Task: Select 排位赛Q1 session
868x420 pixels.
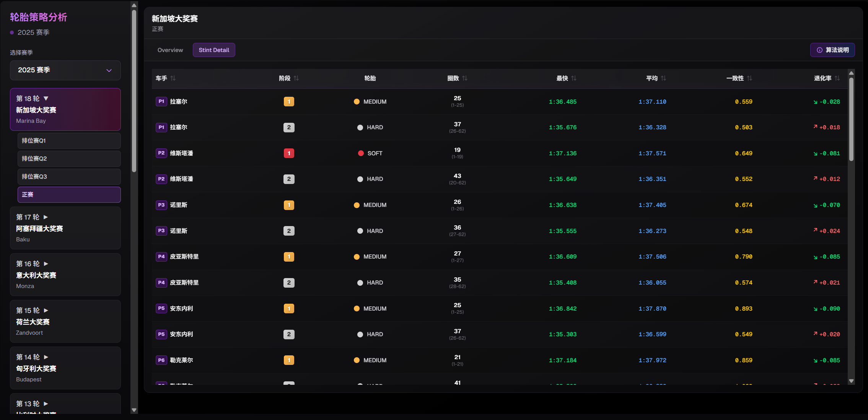Action: point(69,141)
